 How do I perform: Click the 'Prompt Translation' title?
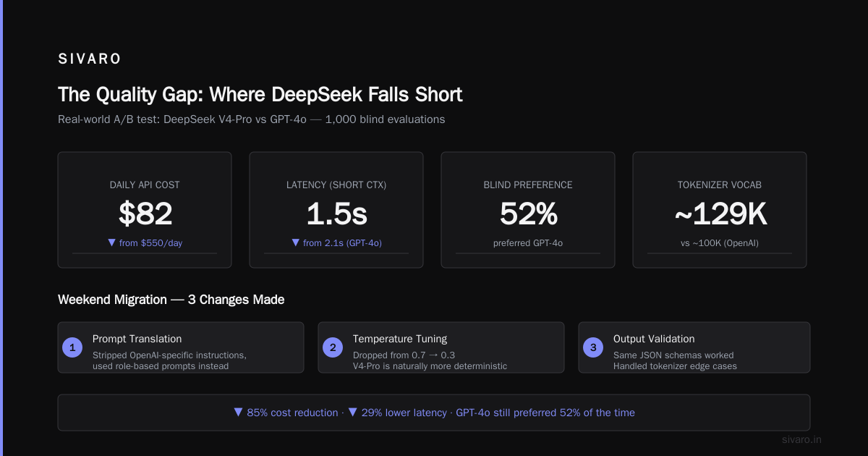coord(137,339)
